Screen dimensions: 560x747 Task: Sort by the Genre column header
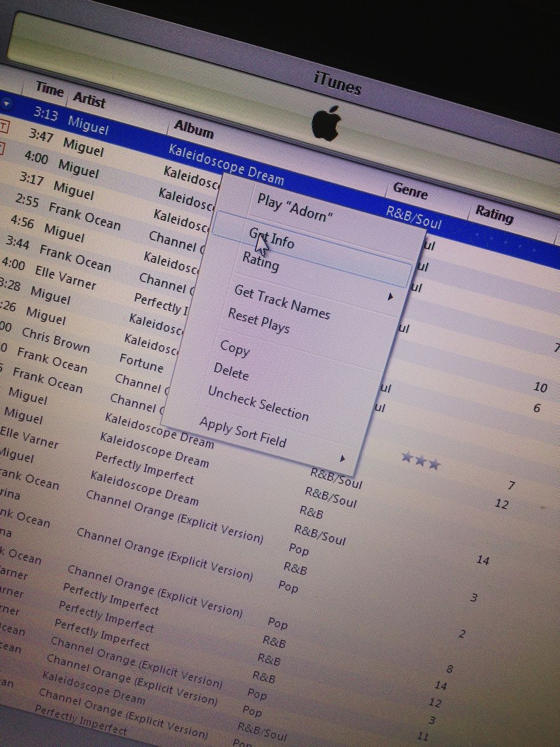click(x=410, y=191)
